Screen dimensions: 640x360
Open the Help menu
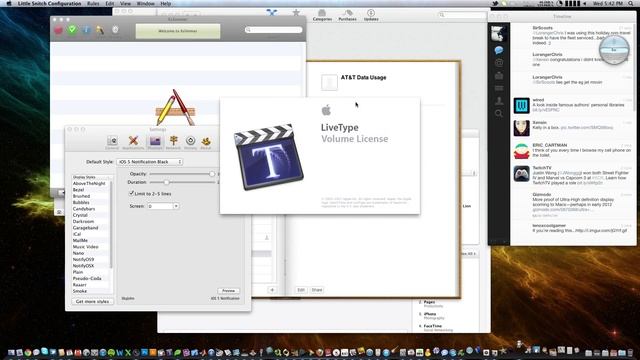[x=165, y=3]
